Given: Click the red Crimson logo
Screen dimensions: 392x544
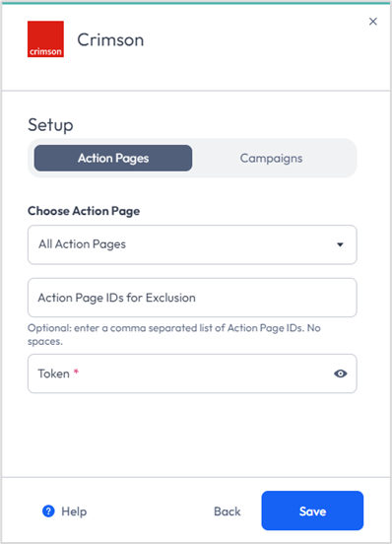Looking at the screenshot, I should coord(45,38).
